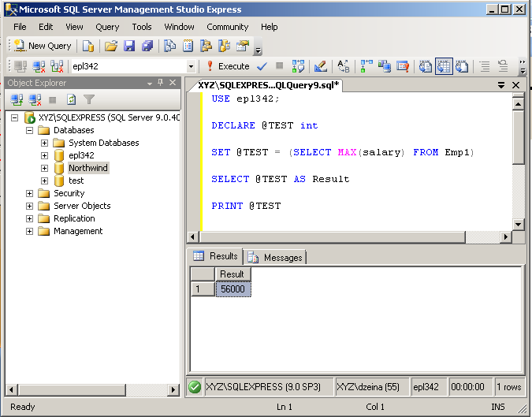Open Standard toolbar options arrow
Image resolution: width=532 pixels, height=417 pixels.
(259, 50)
